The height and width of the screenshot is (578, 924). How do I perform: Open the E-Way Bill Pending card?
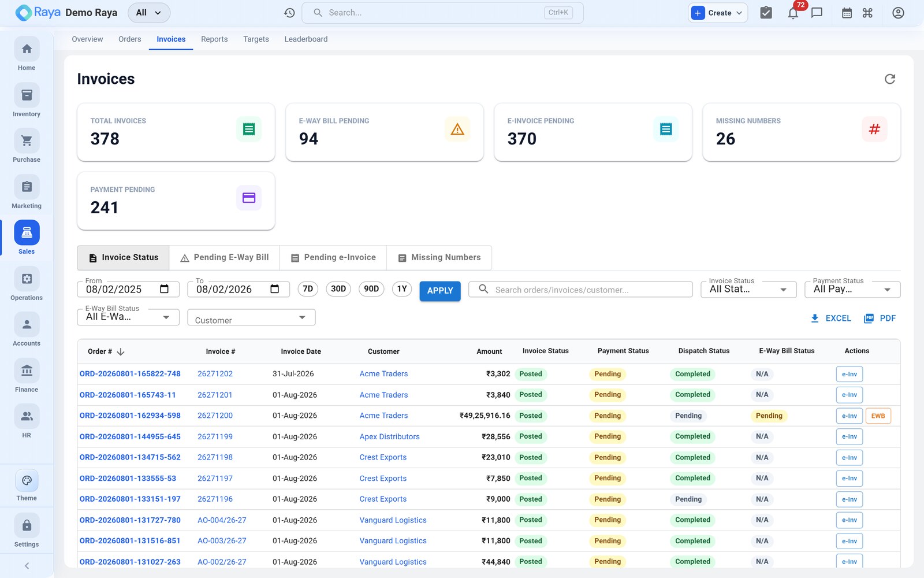[385, 132]
